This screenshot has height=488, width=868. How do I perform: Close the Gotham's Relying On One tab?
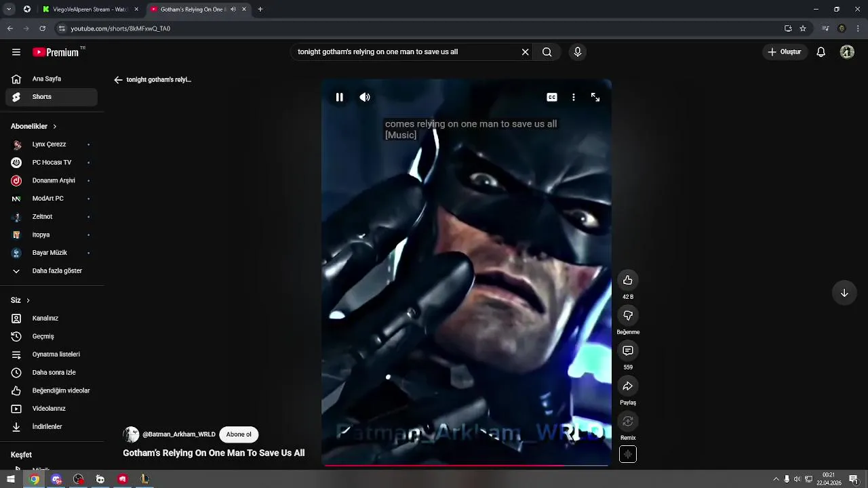click(x=244, y=9)
